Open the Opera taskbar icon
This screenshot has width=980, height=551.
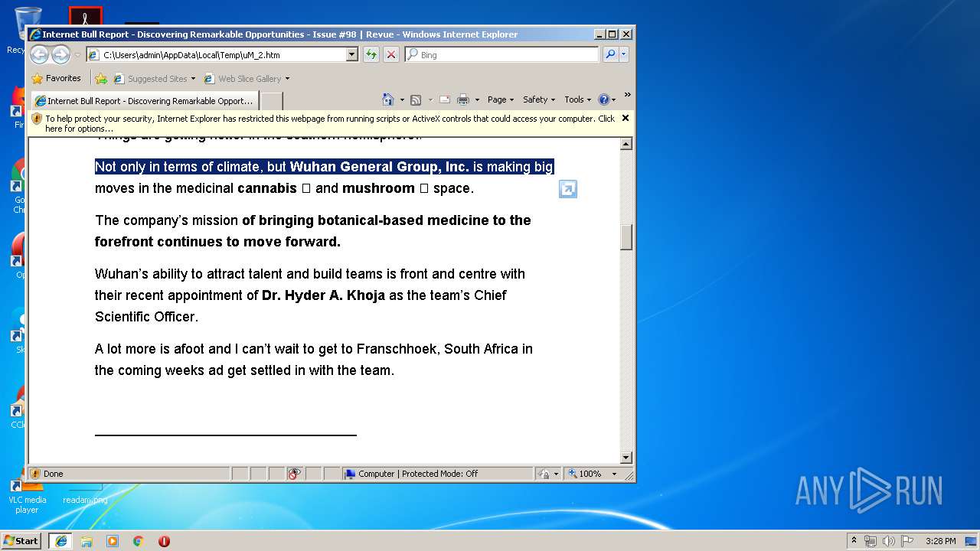coord(164,541)
